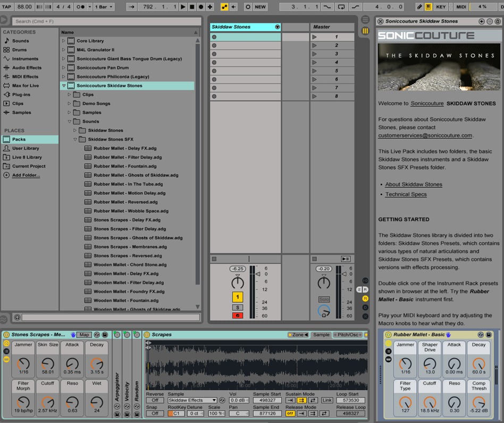Open the Soniccouture link in Help View
504x423 pixels.
click(x=427, y=104)
